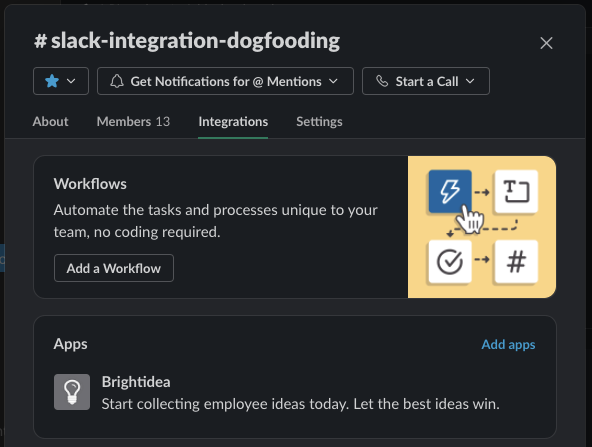The height and width of the screenshot is (447, 592).
Task: Expand the star dropdown chevron
Action: tap(71, 81)
